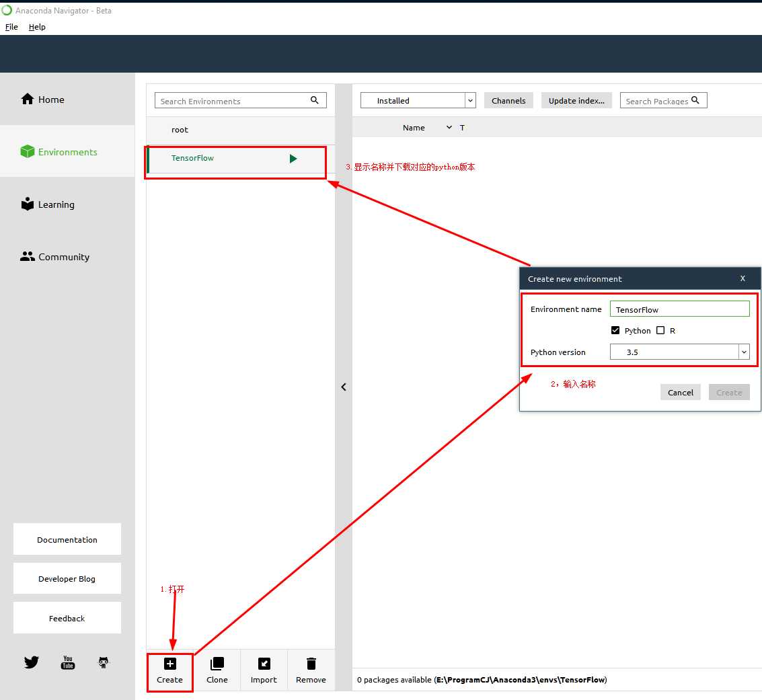This screenshot has height=700, width=762.
Task: Click the Channels button
Action: point(508,101)
